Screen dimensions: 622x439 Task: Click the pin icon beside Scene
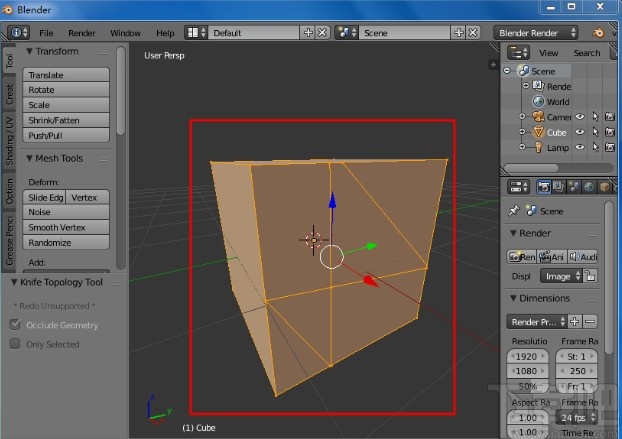click(514, 211)
